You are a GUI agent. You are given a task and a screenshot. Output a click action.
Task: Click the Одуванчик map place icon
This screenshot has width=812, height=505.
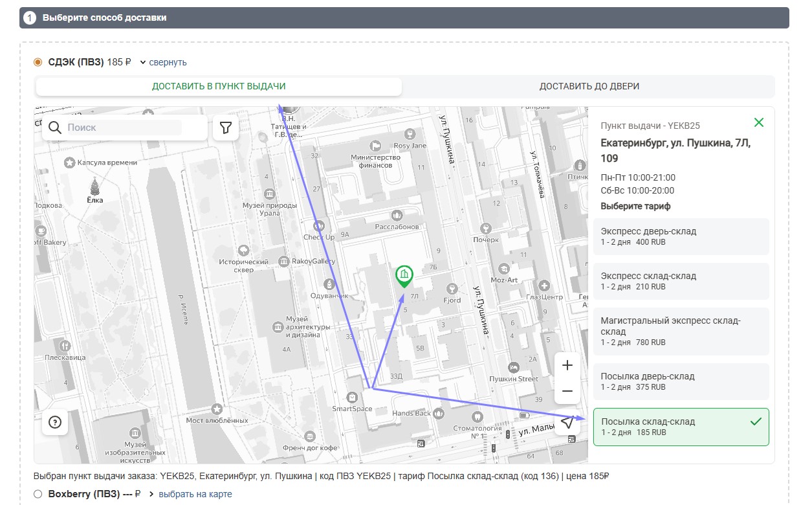click(x=329, y=284)
